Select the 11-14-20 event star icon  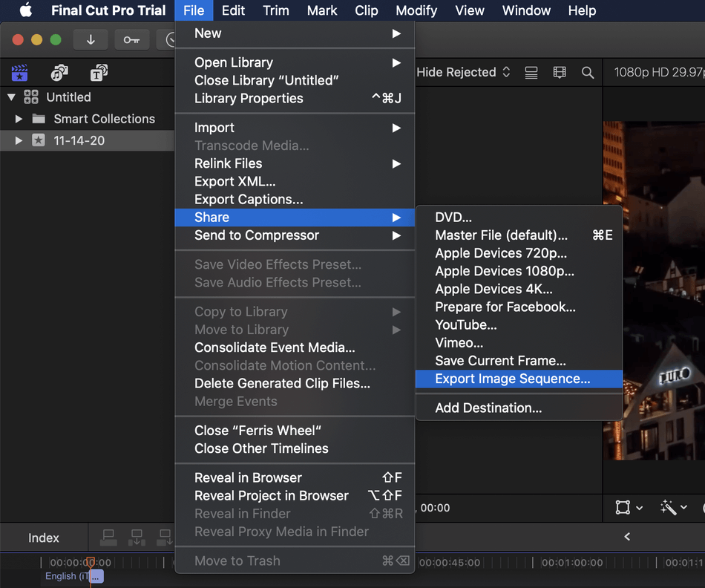38,140
